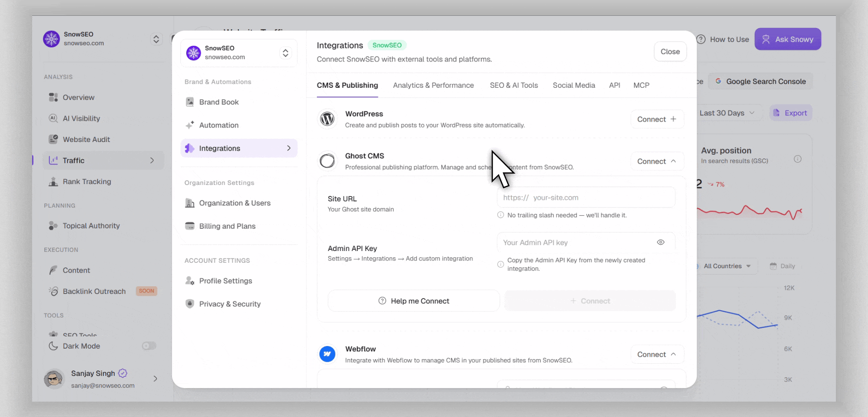Click the Google Search Console button
Screen dimensions: 868x417
click(760, 81)
